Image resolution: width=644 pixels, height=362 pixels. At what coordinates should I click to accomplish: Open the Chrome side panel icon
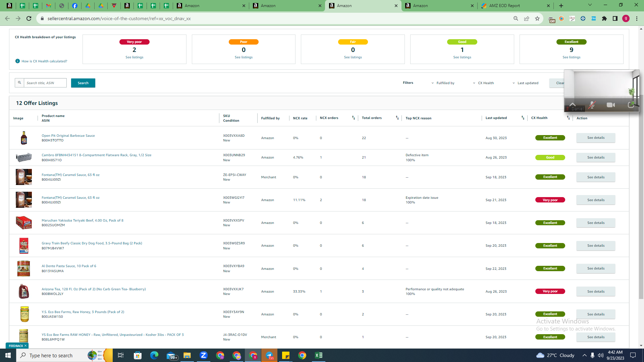click(x=615, y=18)
